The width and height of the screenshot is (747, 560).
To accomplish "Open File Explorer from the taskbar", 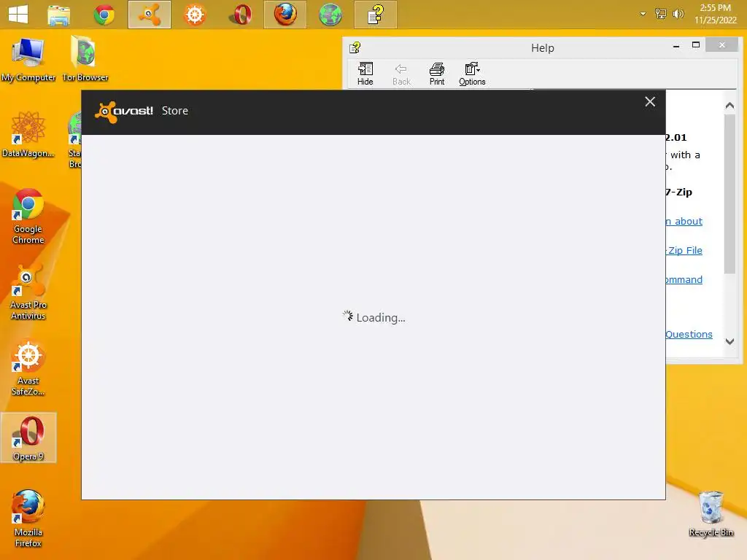I will pyautogui.click(x=59, y=15).
